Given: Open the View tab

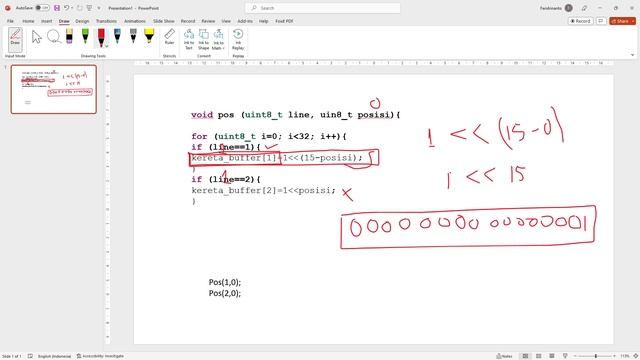Looking at the screenshot, I should click(x=226, y=21).
